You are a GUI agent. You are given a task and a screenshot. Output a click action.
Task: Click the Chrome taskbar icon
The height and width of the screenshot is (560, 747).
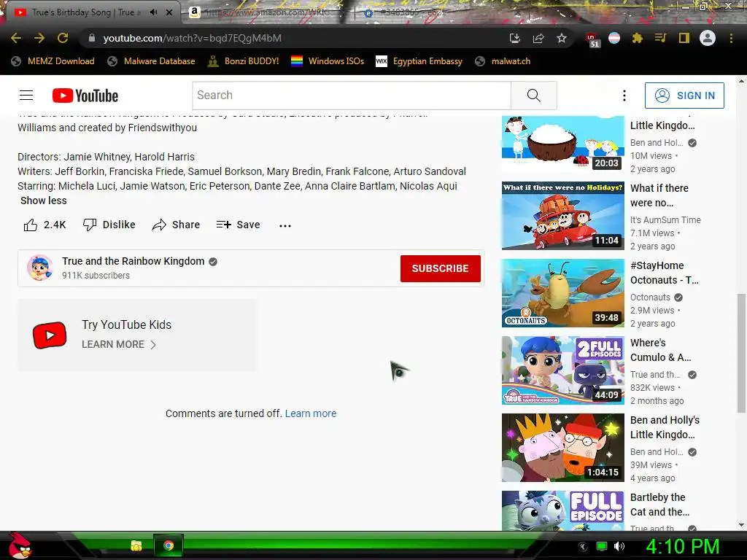pos(169,545)
